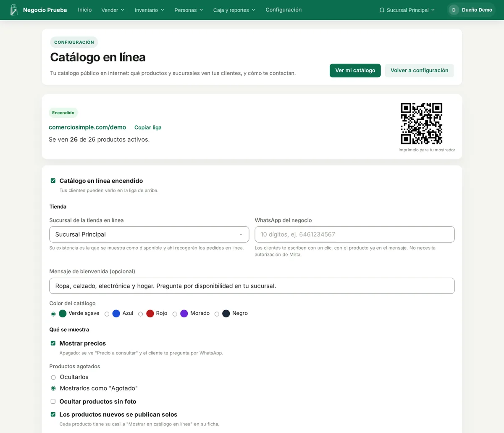Select the Verde agave radio button
Screen dimensions: 504x433
pyautogui.click(x=53, y=314)
